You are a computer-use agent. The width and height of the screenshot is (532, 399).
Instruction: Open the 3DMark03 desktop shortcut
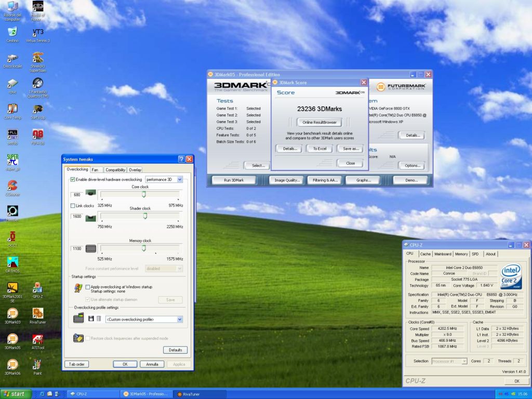pos(12,315)
